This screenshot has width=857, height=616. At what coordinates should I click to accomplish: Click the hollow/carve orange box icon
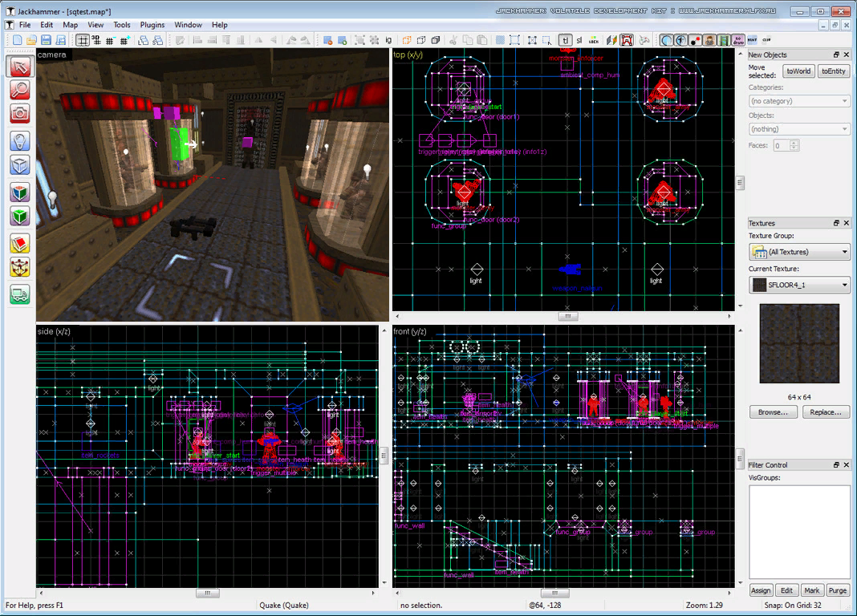[407, 40]
